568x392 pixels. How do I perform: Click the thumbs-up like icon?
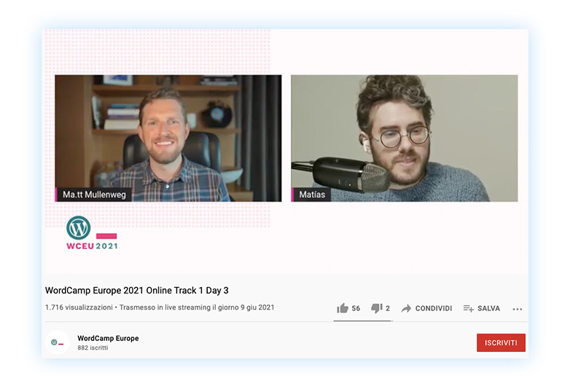point(342,308)
